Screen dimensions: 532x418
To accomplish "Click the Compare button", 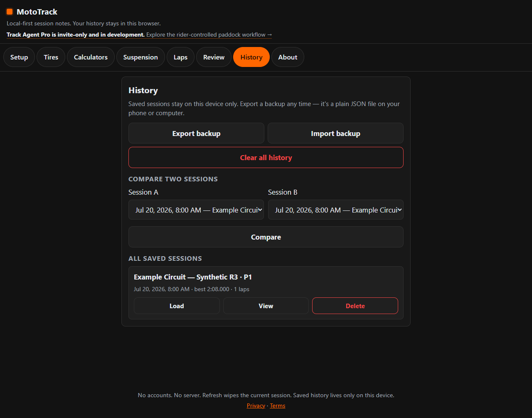I will tap(266, 237).
